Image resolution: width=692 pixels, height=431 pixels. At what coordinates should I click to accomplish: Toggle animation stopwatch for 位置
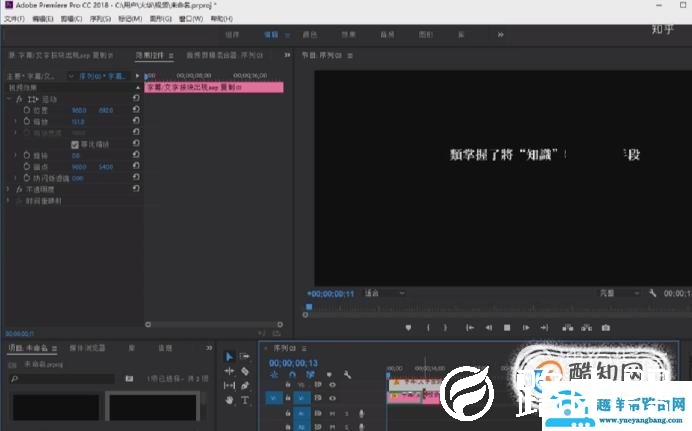pos(27,110)
